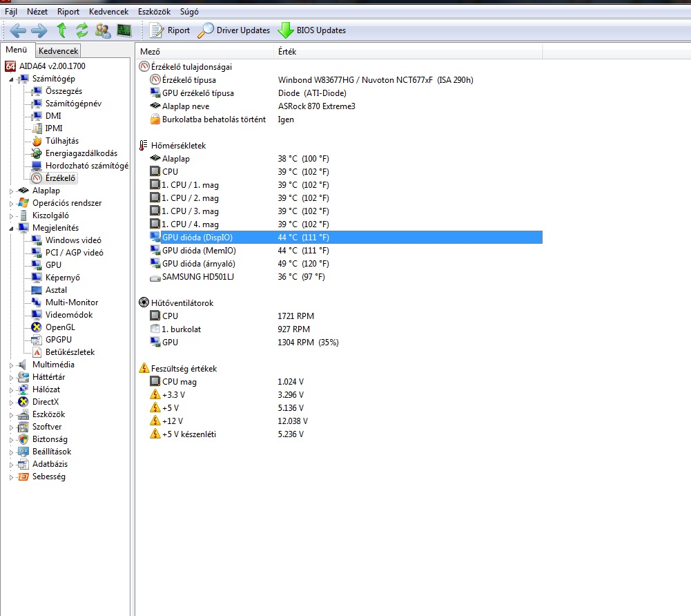Expand the Multimédia tree node
The height and width of the screenshot is (616, 691).
11,365
